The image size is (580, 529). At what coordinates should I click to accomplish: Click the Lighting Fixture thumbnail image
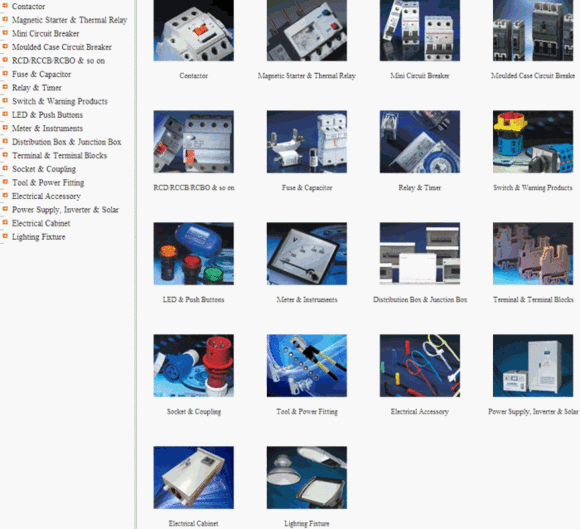coord(307,478)
